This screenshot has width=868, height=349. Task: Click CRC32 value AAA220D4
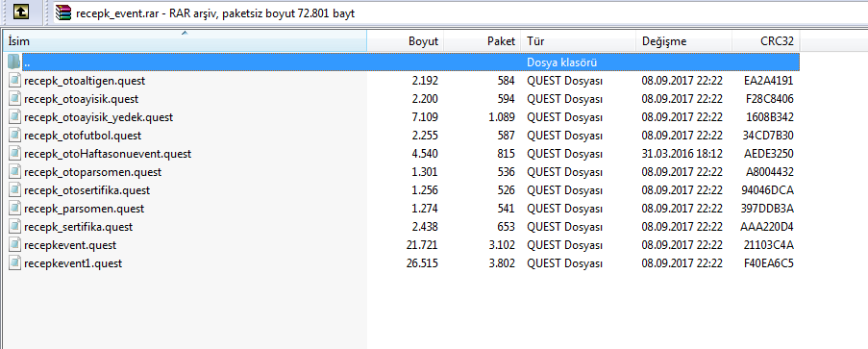(x=767, y=227)
